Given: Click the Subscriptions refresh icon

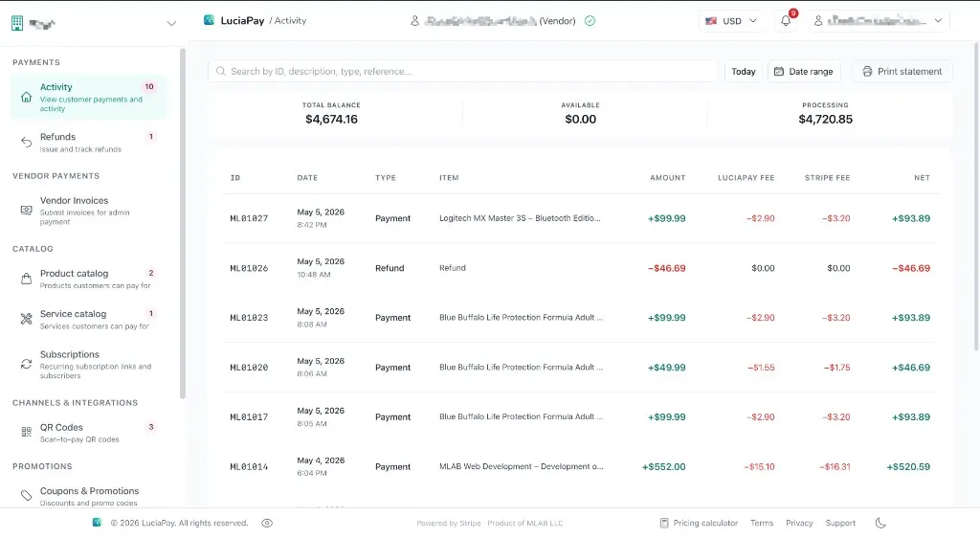Looking at the screenshot, I should (26, 364).
